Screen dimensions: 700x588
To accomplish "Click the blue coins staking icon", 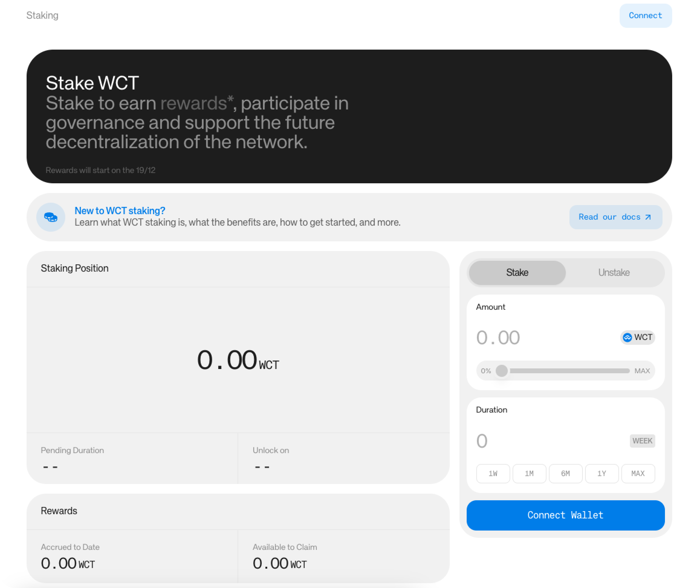I will [x=51, y=217].
